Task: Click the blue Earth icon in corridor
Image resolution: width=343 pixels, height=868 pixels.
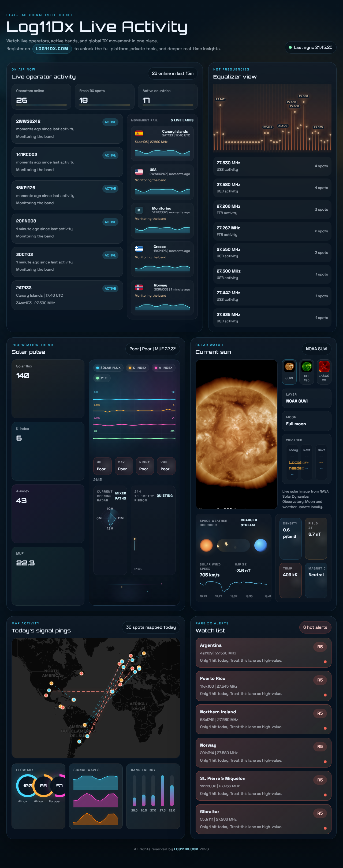Action: click(260, 545)
